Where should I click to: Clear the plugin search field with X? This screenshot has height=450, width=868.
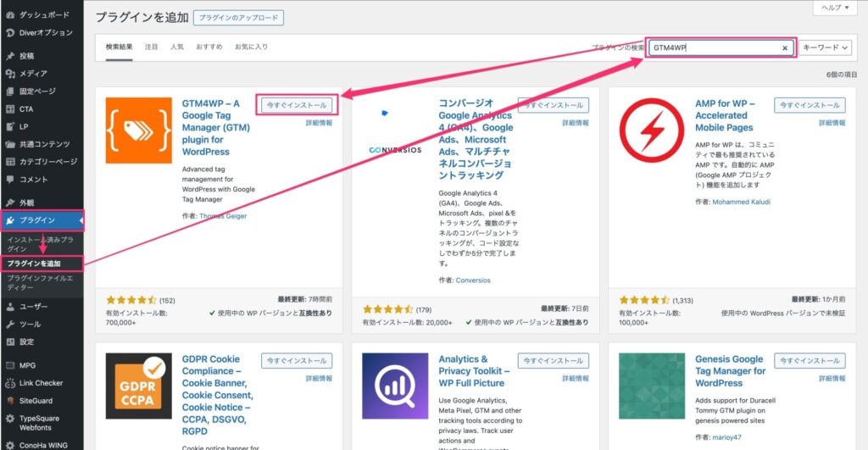[x=785, y=48]
